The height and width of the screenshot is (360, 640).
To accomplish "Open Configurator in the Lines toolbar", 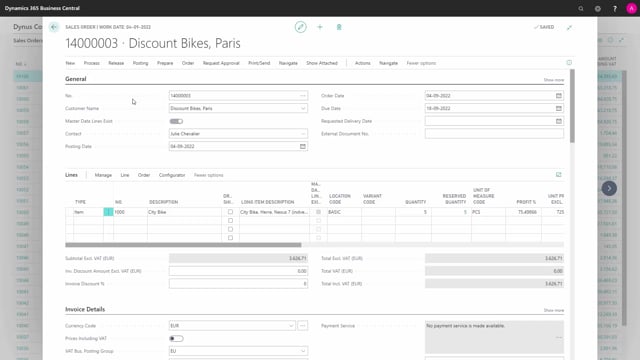I will pyautogui.click(x=172, y=175).
